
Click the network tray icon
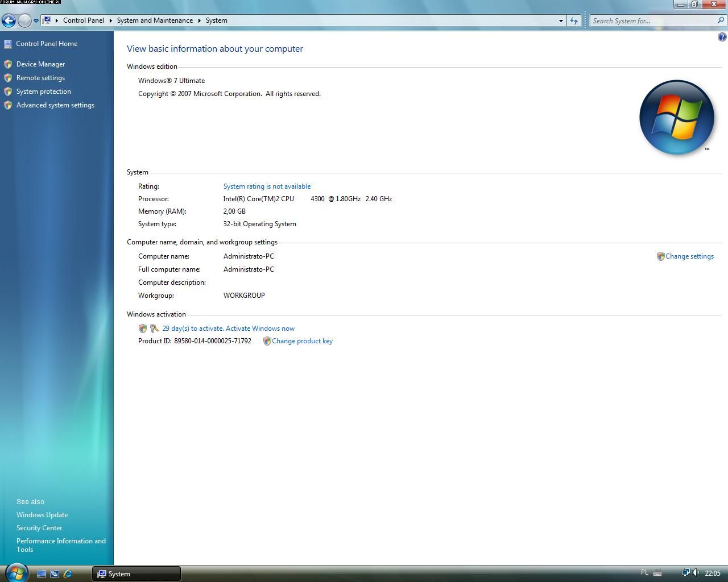pyautogui.click(x=685, y=573)
